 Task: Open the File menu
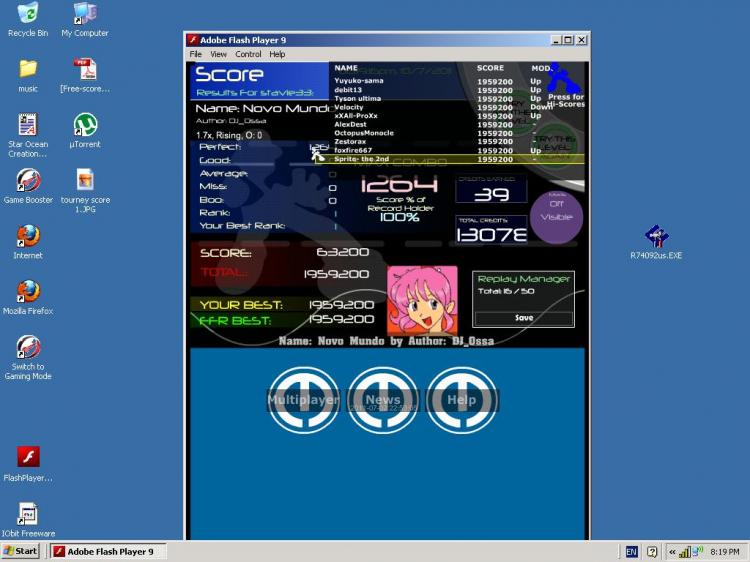pos(196,54)
